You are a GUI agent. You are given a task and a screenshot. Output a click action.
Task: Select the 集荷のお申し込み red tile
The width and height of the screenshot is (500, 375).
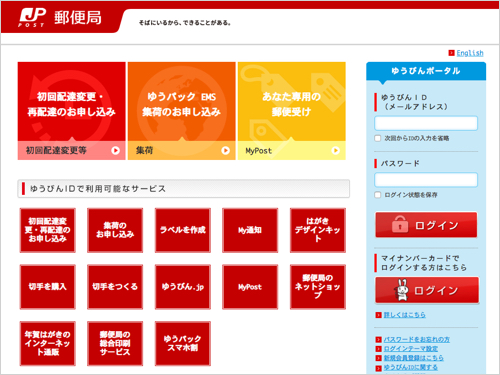[115, 230]
